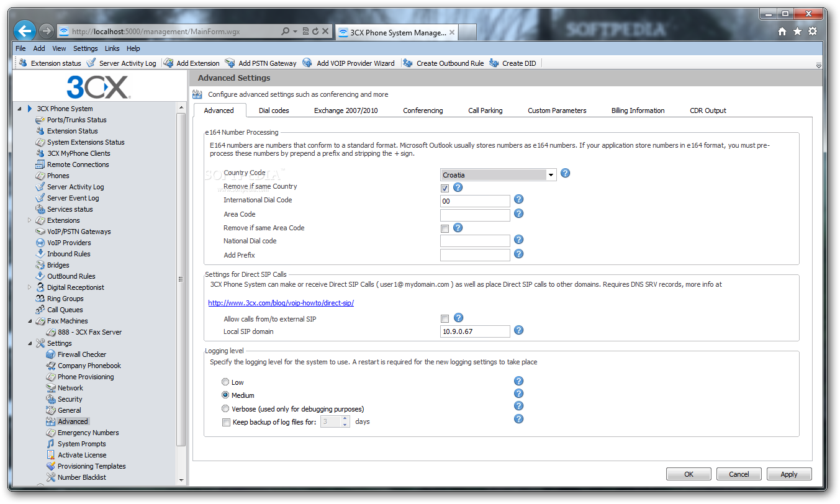
Task: Click the Add PSTN Gateway toolbar icon
Action: point(230,63)
